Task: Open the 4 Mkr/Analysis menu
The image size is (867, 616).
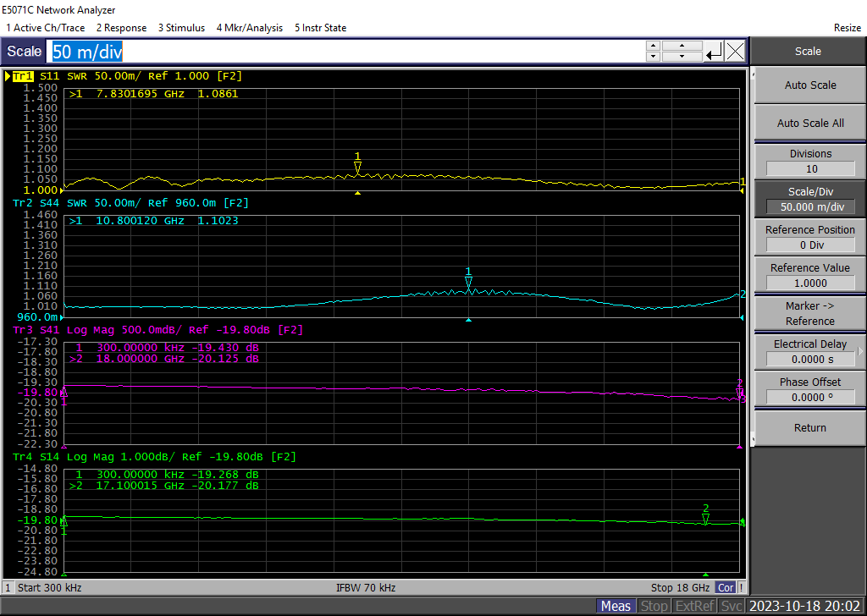Action: coord(250,28)
